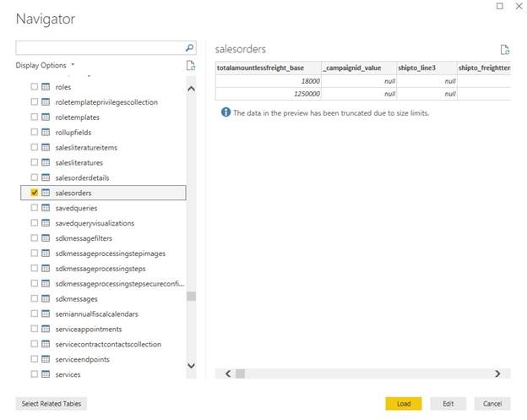The height and width of the screenshot is (420, 527).
Task: Click table icon next to sdkmessages
Action: tap(46, 299)
